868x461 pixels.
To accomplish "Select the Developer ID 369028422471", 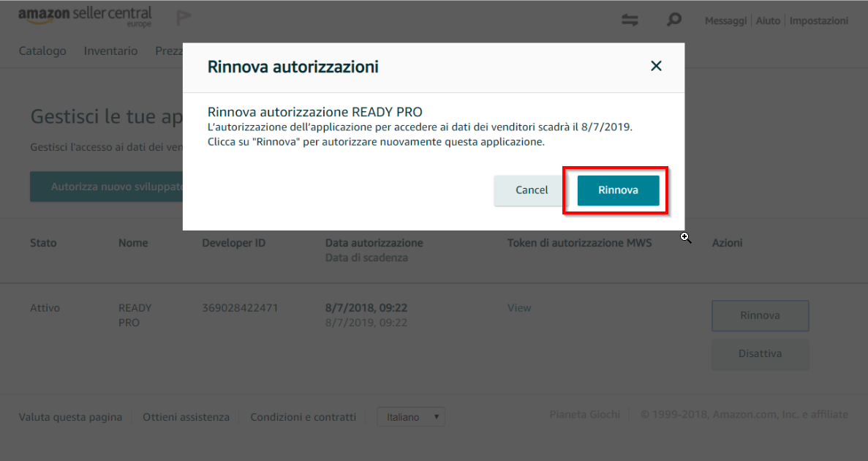I will 240,308.
